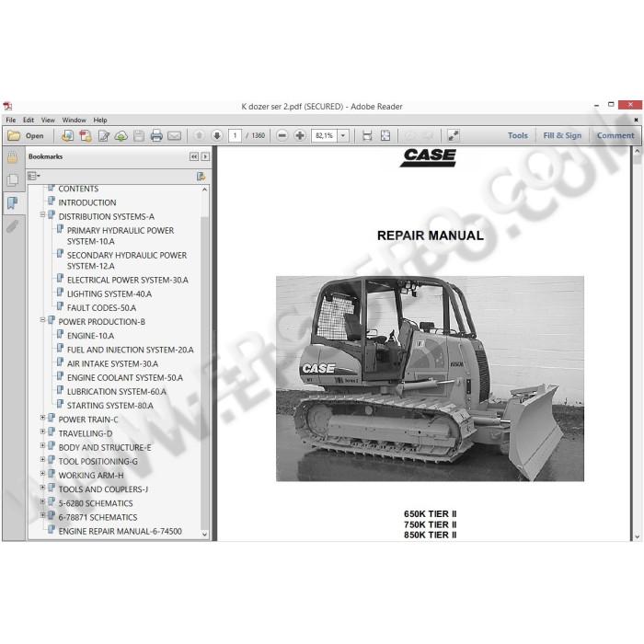Open the Edit menu
644x644 pixels.
tap(29, 120)
